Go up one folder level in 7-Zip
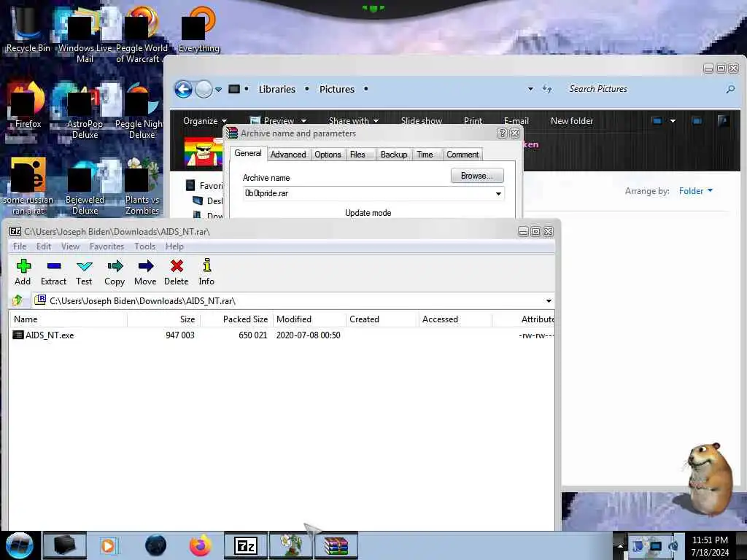Image resolution: width=747 pixels, height=560 pixels. tap(18, 300)
